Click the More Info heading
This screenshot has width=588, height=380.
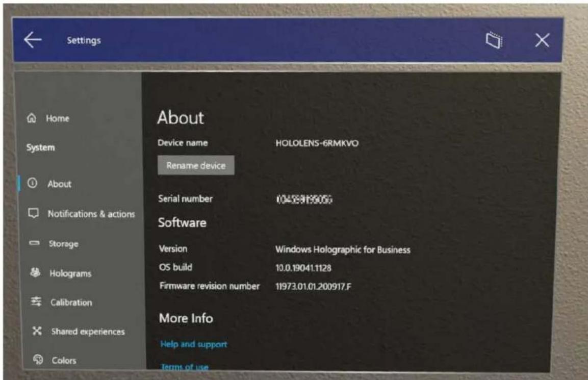[x=186, y=318]
